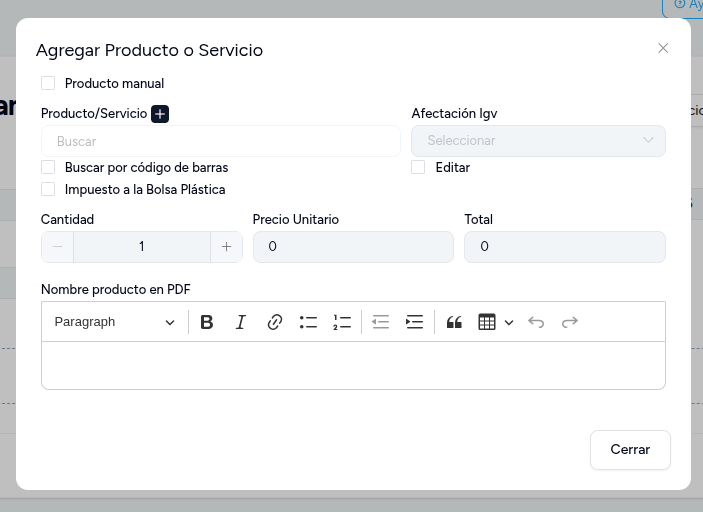Click the Cantidad value field
This screenshot has width=703, height=512.
coord(142,247)
